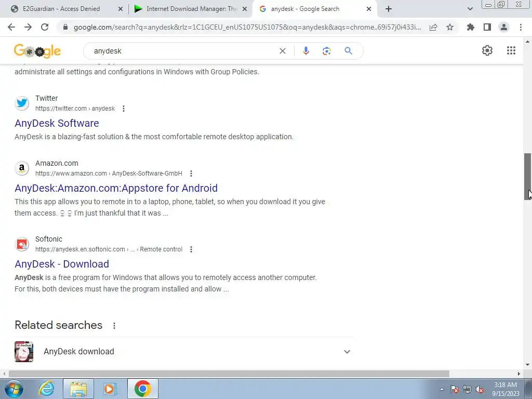This screenshot has width=532, height=399.
Task: Start voice search with microphone
Action: 305,51
